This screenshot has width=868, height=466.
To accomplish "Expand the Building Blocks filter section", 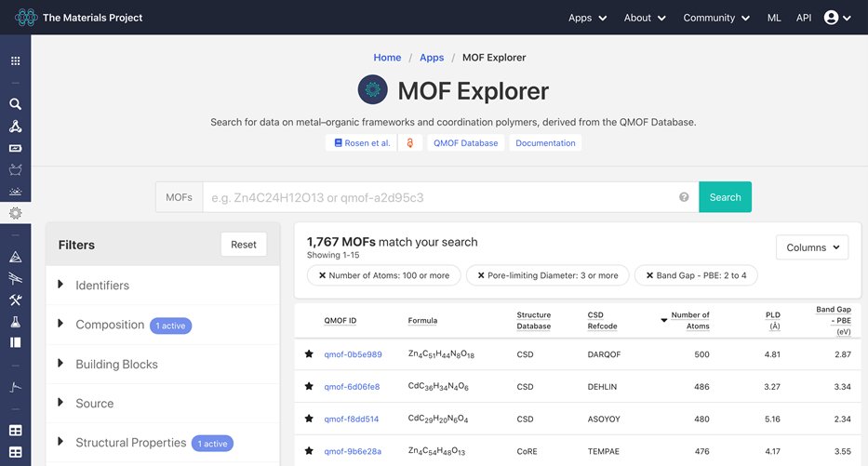I will pyautogui.click(x=163, y=365).
